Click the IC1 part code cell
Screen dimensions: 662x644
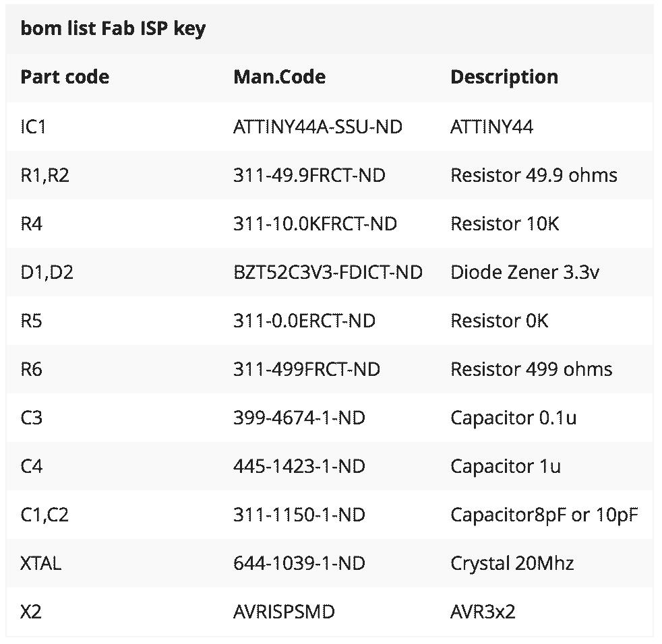point(33,127)
